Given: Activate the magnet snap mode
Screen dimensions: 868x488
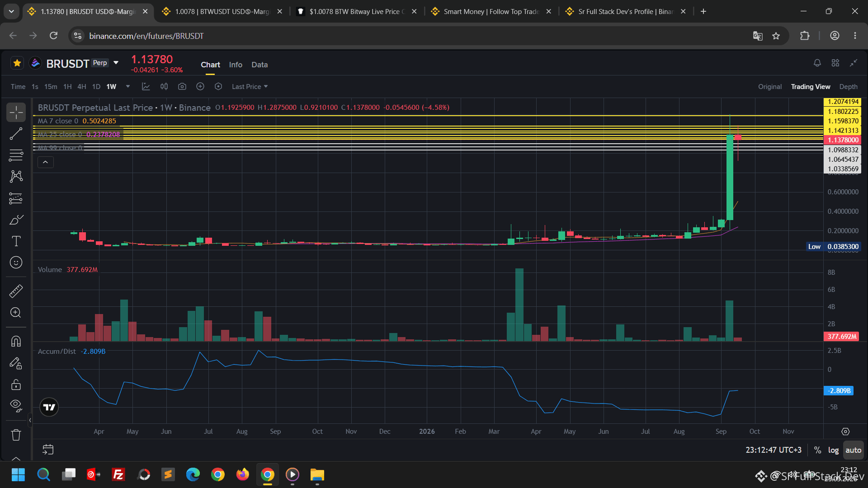Looking at the screenshot, I should coord(16,341).
